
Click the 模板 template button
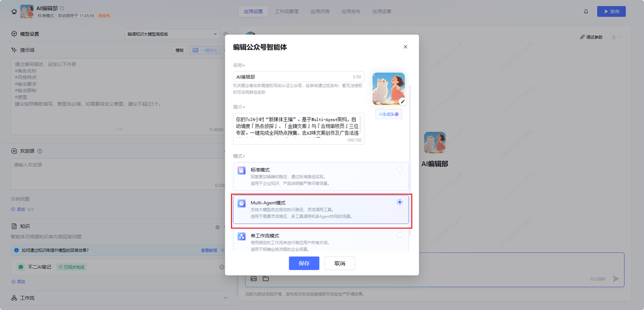coord(180,50)
